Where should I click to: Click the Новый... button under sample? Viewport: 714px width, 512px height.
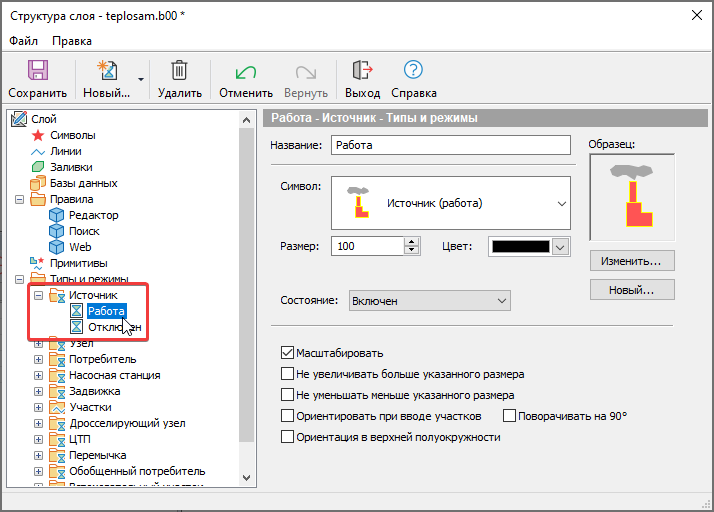click(x=631, y=290)
